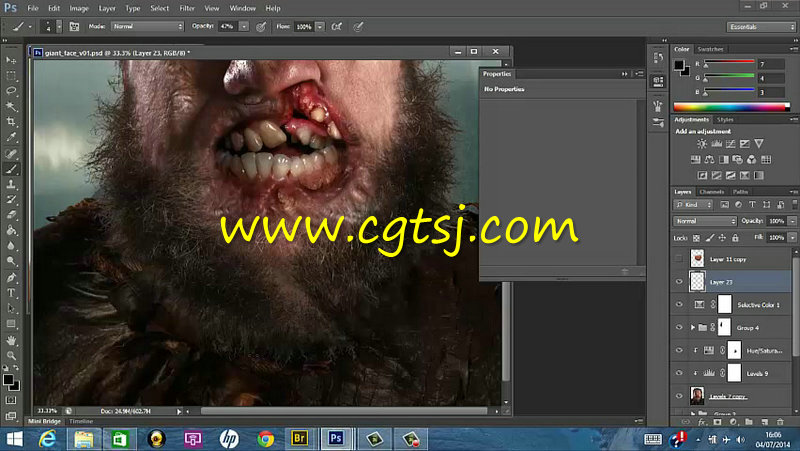This screenshot has height=451, width=800.
Task: Hide Group 4 layer visibility
Action: coord(679,328)
